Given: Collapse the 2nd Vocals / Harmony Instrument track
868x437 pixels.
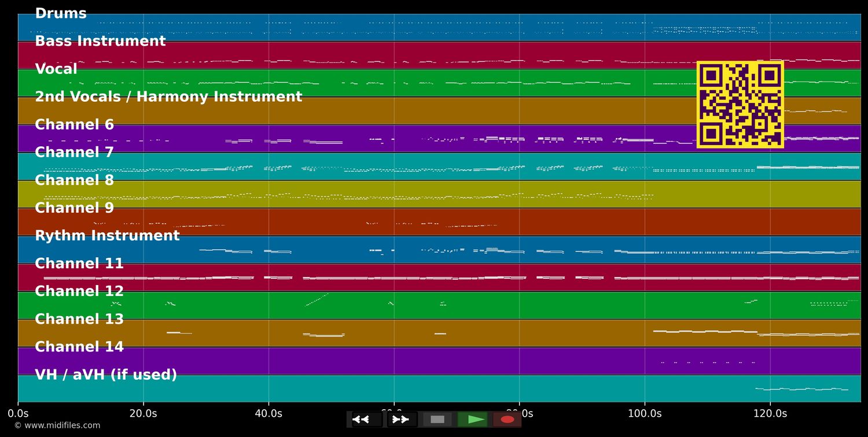Looking at the screenshot, I should pyautogui.click(x=168, y=96).
